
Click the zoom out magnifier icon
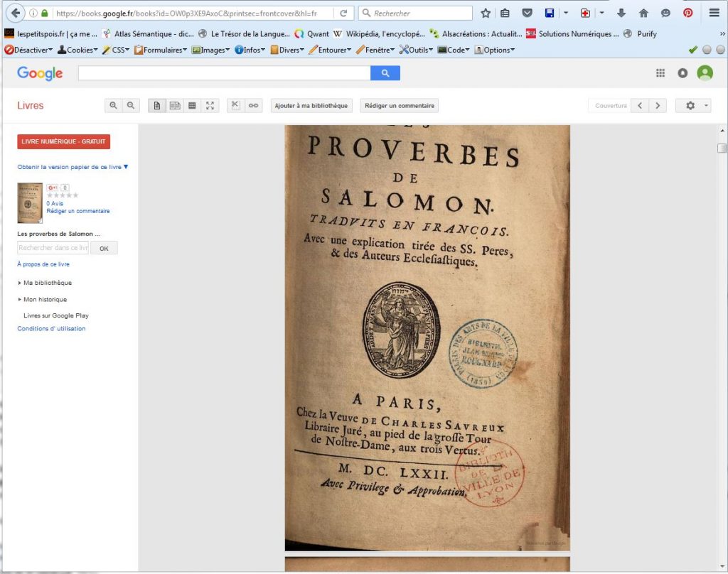coord(131,106)
